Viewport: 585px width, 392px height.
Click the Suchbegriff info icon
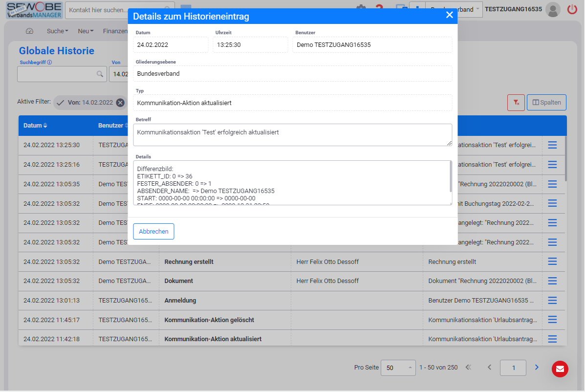50,63
